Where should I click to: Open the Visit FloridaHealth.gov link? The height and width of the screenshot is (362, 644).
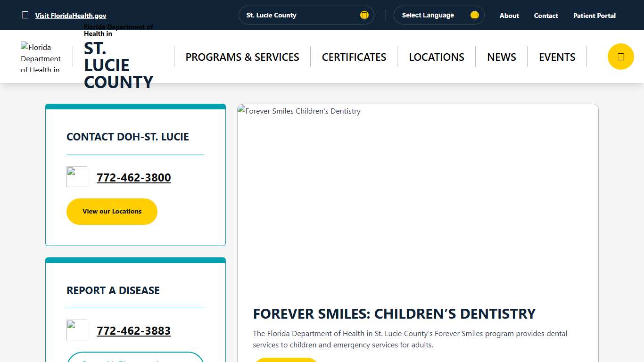(71, 16)
